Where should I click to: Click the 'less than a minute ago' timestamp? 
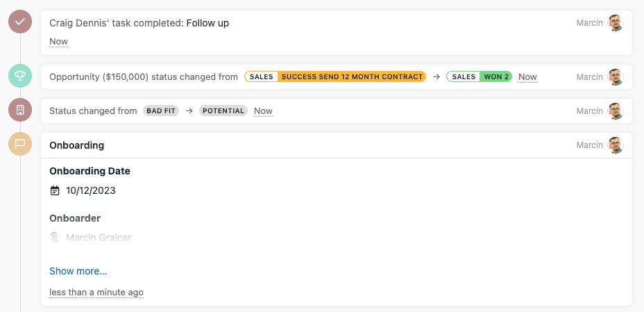96,293
